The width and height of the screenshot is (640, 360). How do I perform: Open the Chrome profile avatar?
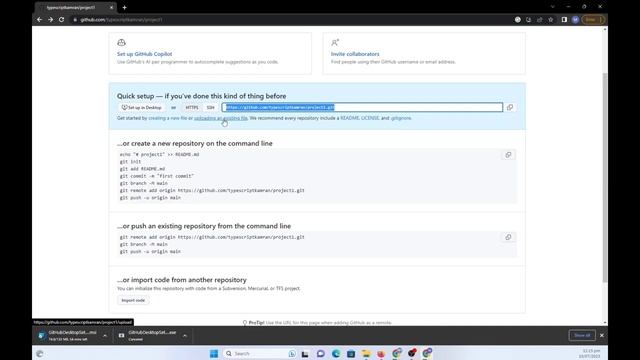pos(575,20)
